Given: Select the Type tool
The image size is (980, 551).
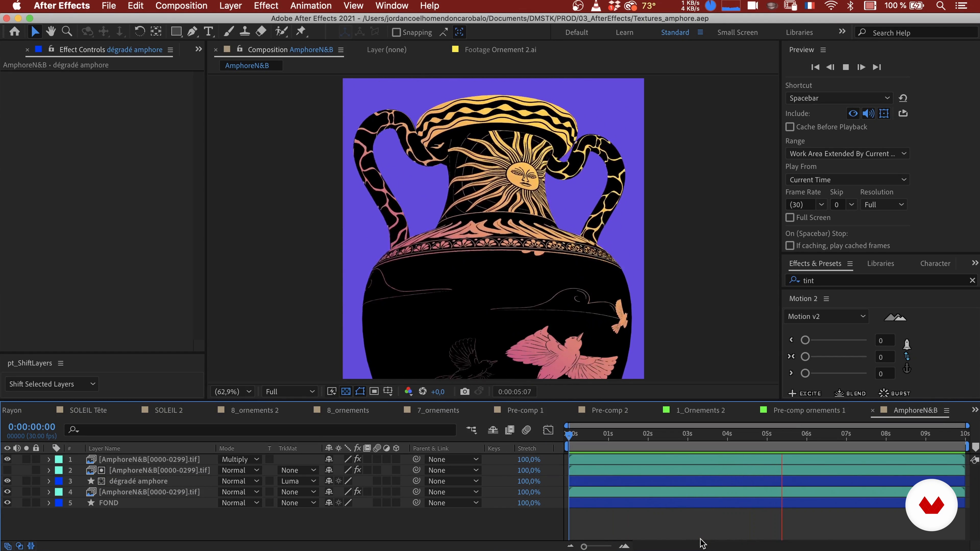Looking at the screenshot, I should pos(208,32).
